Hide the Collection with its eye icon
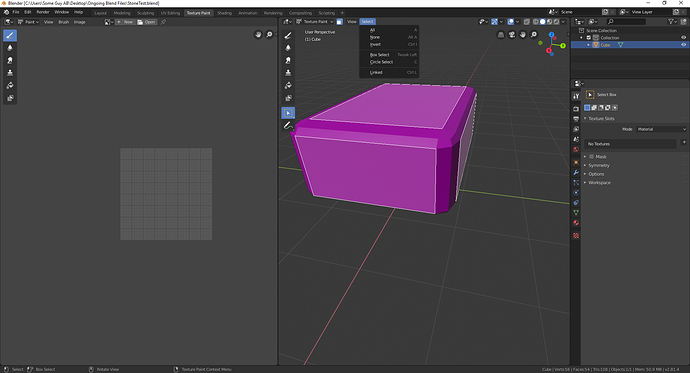690x373 pixels. coord(683,38)
